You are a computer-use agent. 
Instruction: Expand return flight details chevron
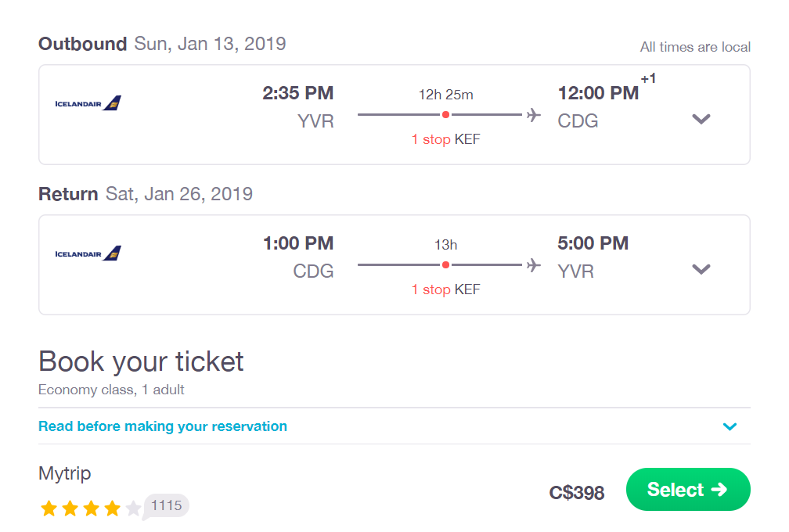tap(701, 269)
